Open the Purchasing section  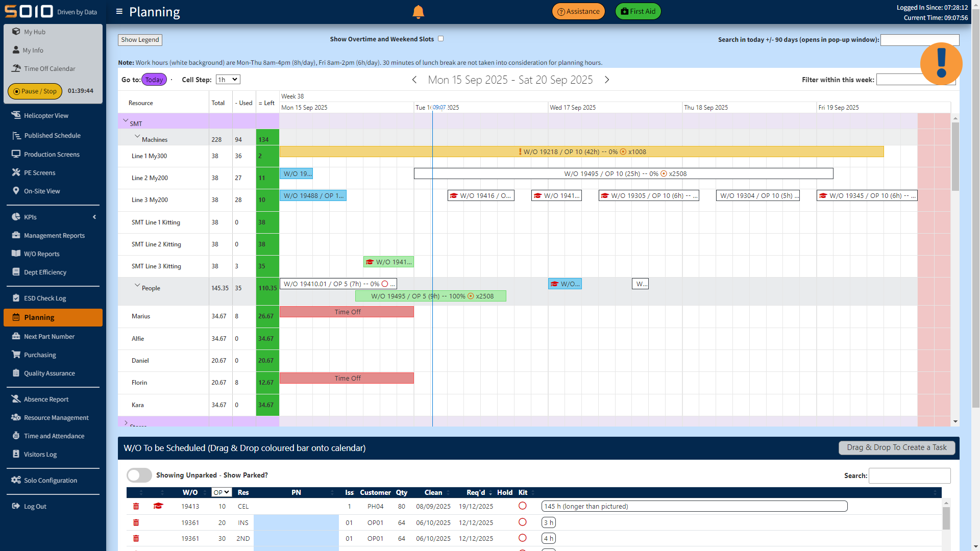pyautogui.click(x=39, y=355)
